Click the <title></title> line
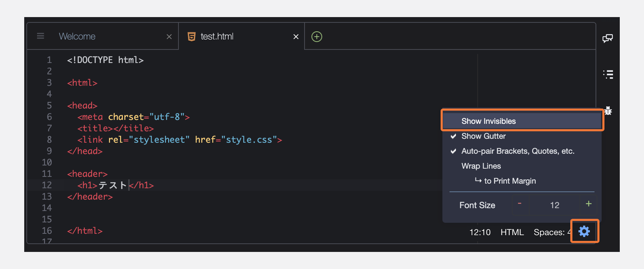Screen dimensions: 644x269 115,128
